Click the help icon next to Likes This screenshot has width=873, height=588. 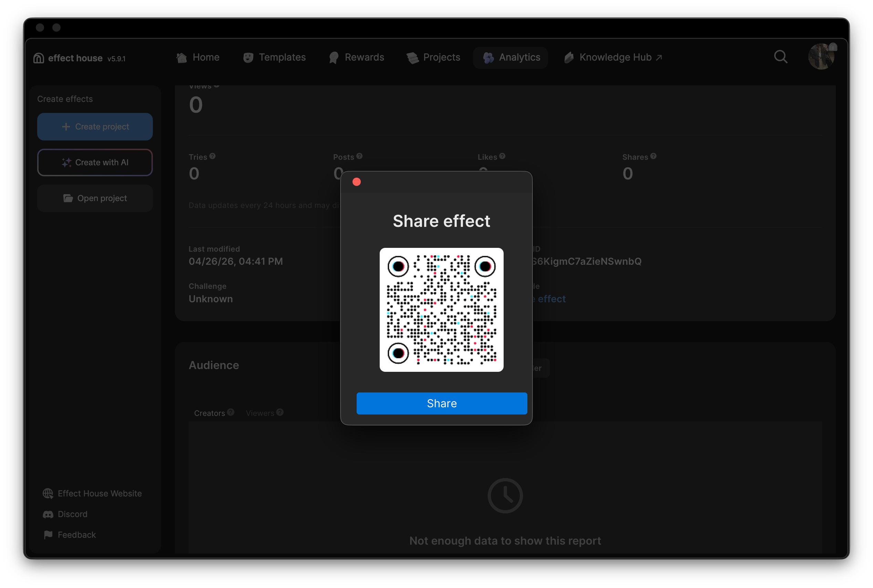coord(503,156)
